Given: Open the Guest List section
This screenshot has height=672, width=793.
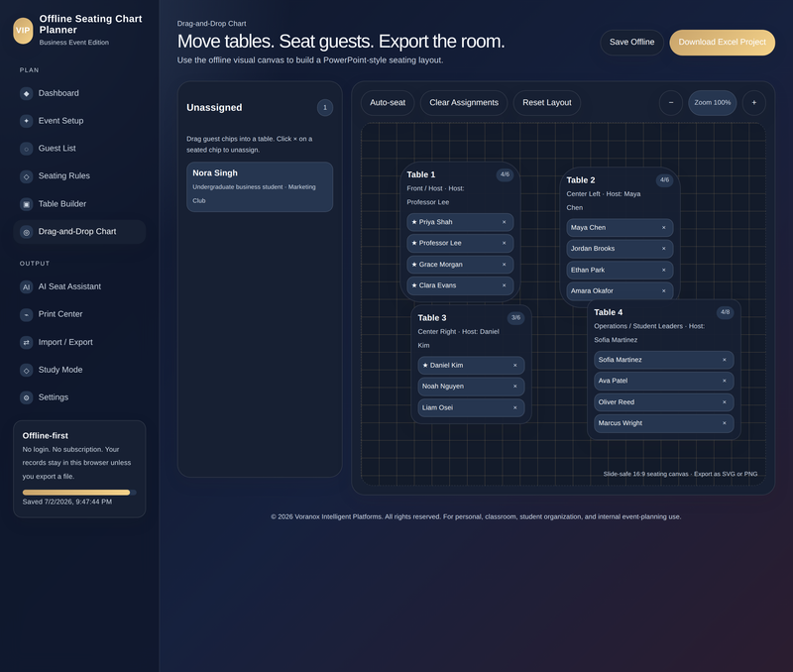Looking at the screenshot, I should pos(79,149).
